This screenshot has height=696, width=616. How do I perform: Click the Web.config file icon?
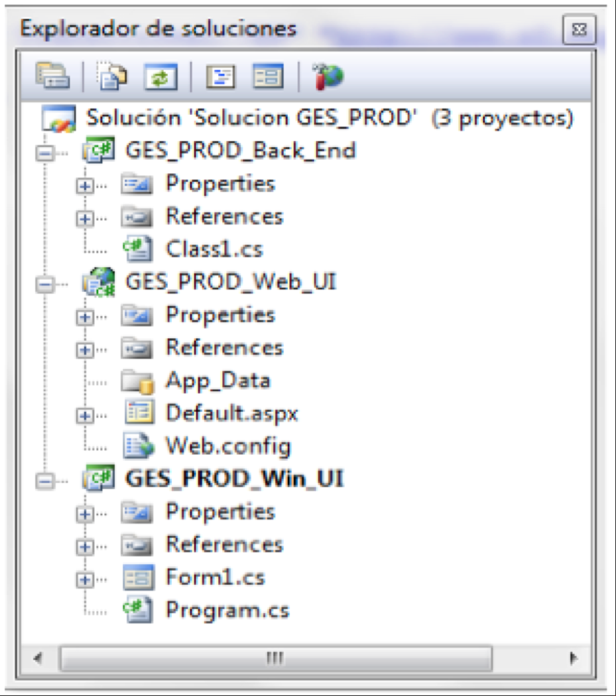(139, 445)
